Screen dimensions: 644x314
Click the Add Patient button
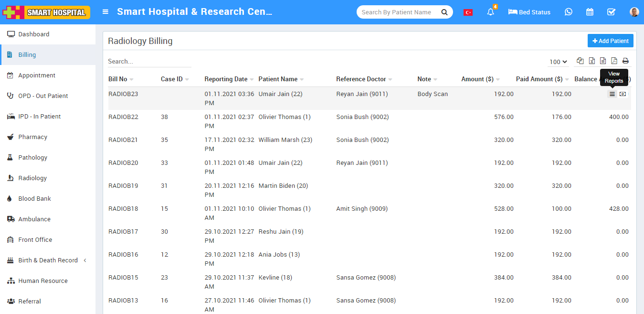click(x=611, y=41)
